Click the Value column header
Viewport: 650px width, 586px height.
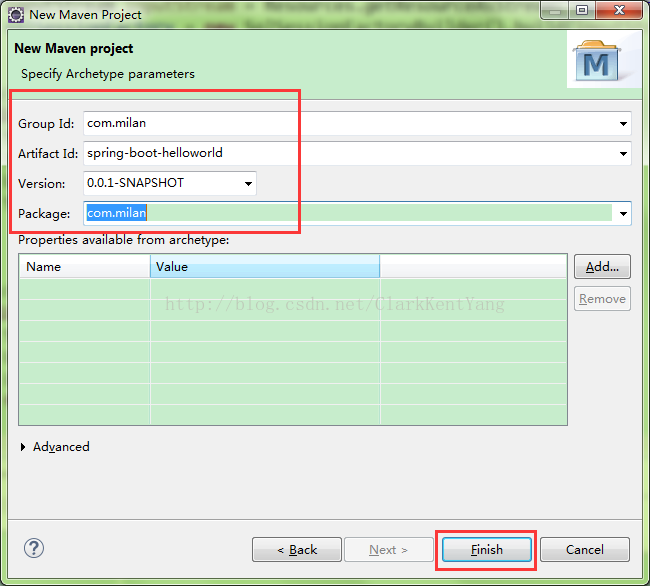point(265,266)
